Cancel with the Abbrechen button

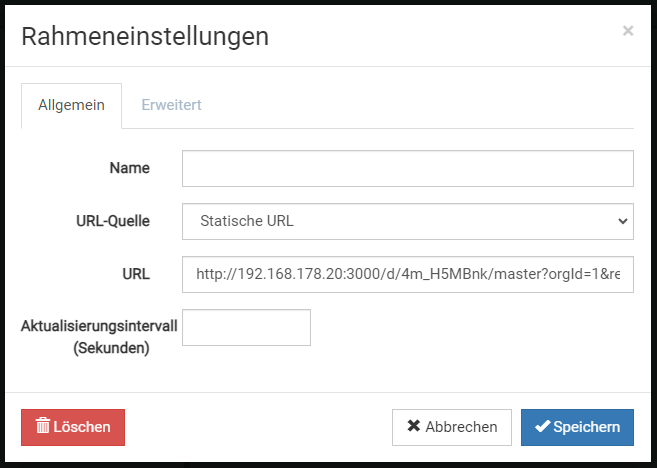point(452,427)
